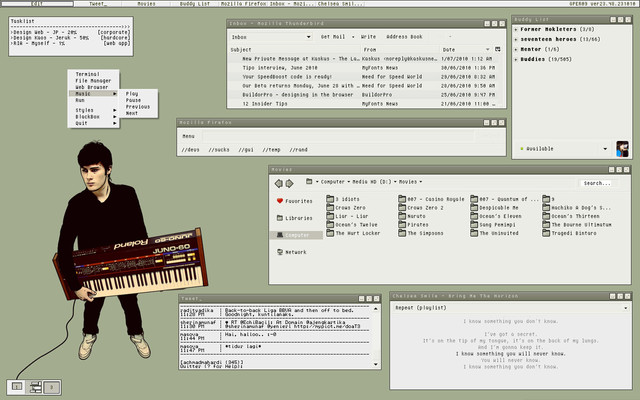
Task: Click the Search field in Movies window
Action: pyautogui.click(x=596, y=183)
